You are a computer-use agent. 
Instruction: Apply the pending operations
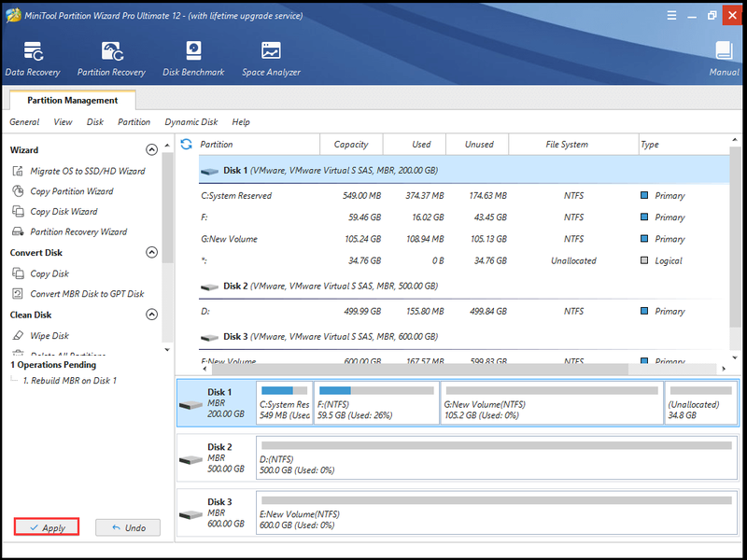(47, 527)
